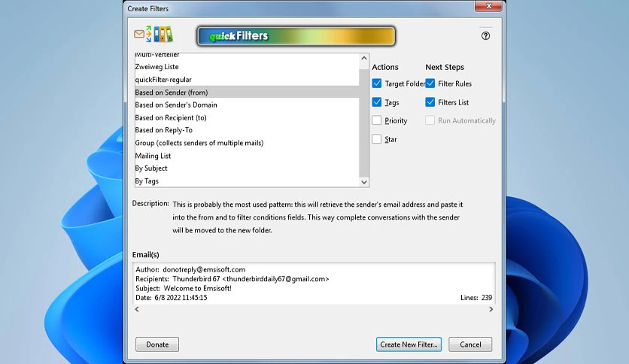This screenshot has height=364, width=629.
Task: Enable the Priority checkbox
Action: pos(376,120)
